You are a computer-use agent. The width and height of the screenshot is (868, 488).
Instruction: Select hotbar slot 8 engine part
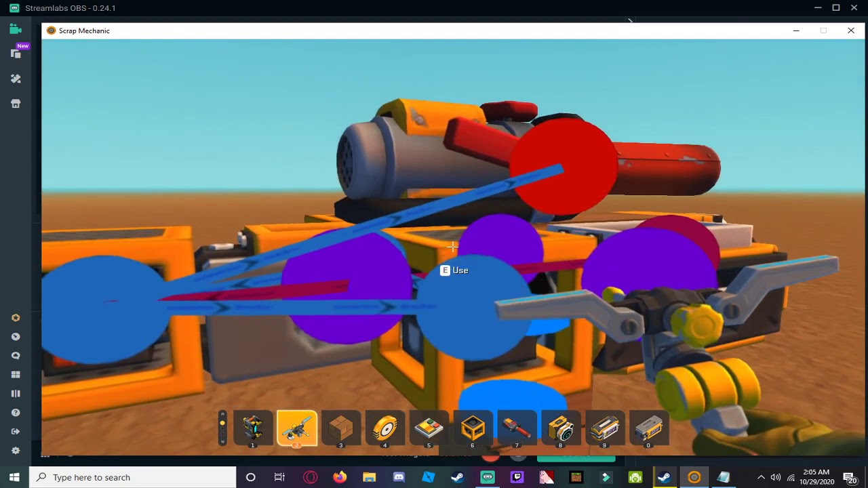pos(561,428)
